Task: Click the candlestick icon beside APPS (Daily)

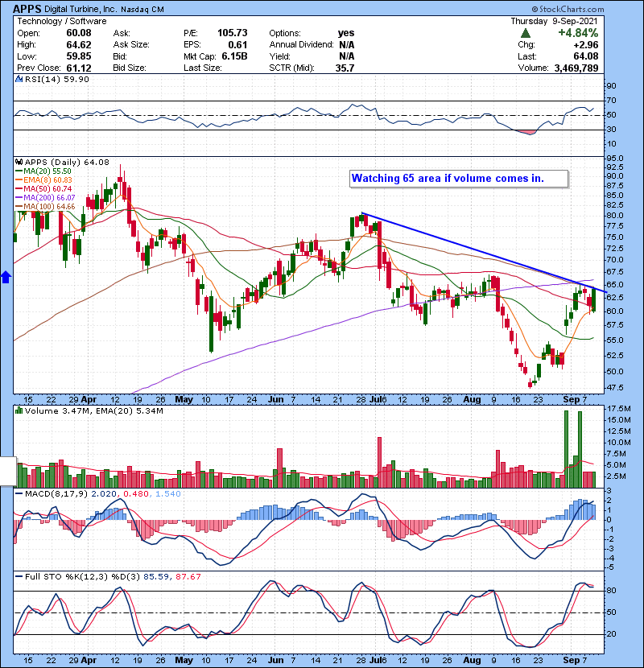Action: click(x=19, y=162)
